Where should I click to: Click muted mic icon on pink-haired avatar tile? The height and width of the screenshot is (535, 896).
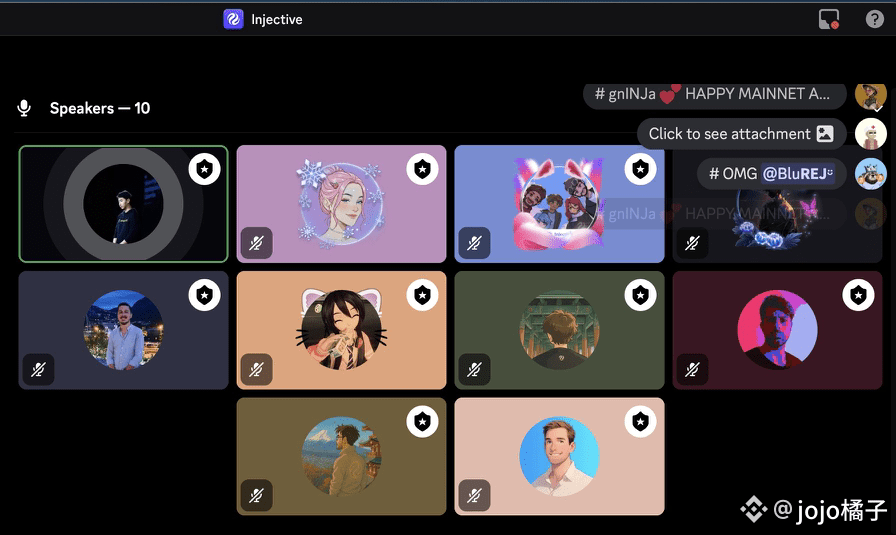pos(256,243)
